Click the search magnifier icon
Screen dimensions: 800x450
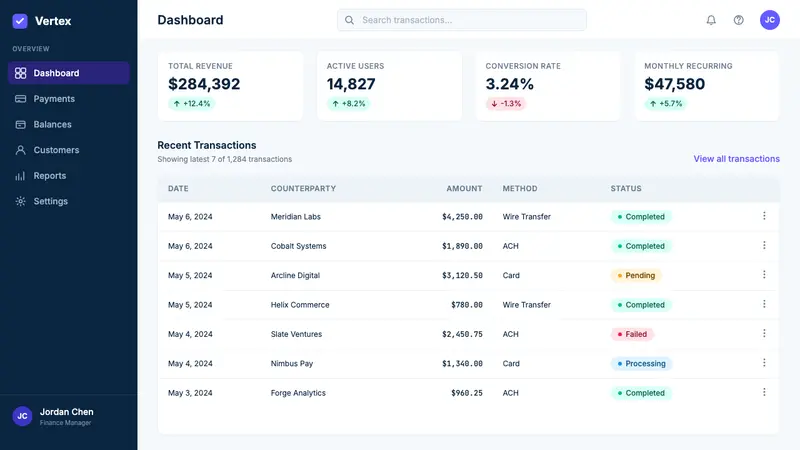click(349, 20)
